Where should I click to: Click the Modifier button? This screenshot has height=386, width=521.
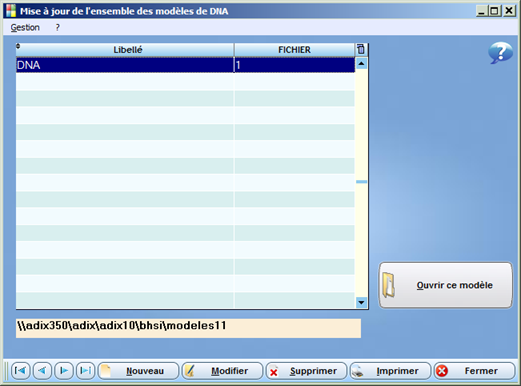[222, 371]
